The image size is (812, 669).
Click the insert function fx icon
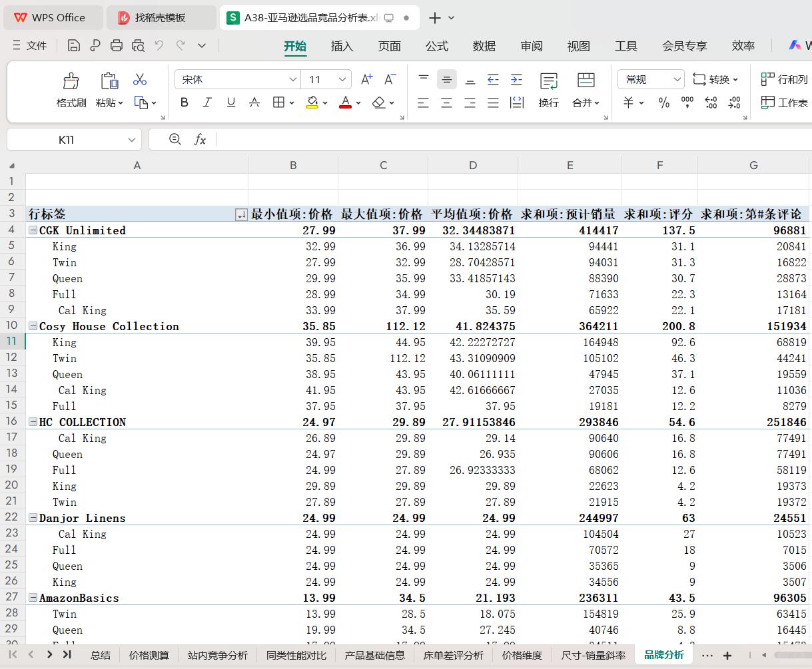200,140
